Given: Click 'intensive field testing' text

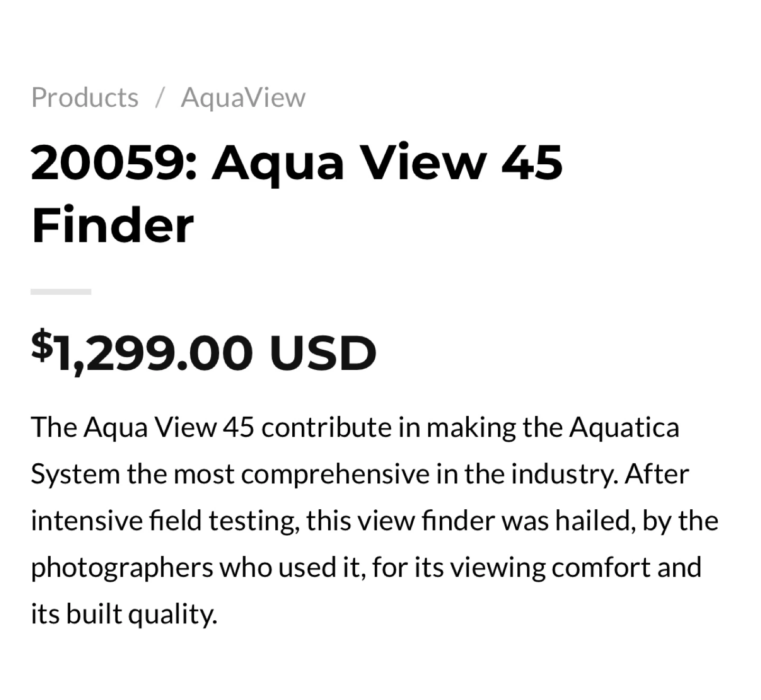Looking at the screenshot, I should tap(162, 521).
